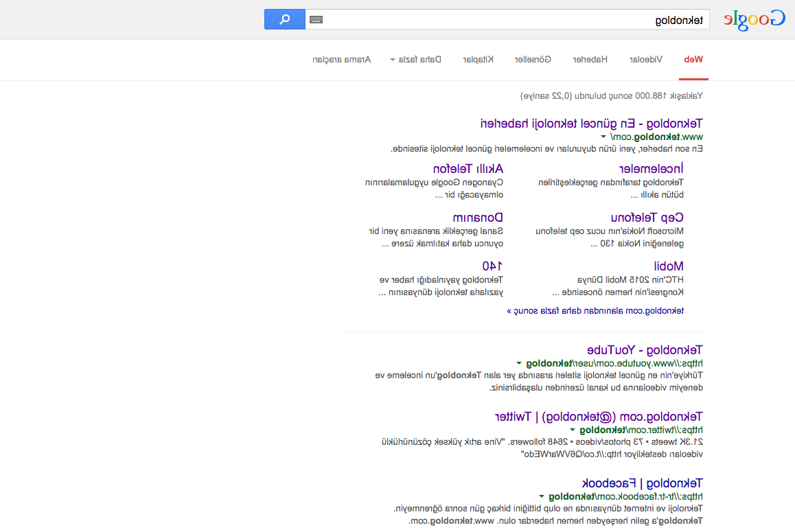Screen dimensions: 795x532
Task: Click the snippet mentioning Sanal gerçeklik arenasına
Action: tap(436, 238)
